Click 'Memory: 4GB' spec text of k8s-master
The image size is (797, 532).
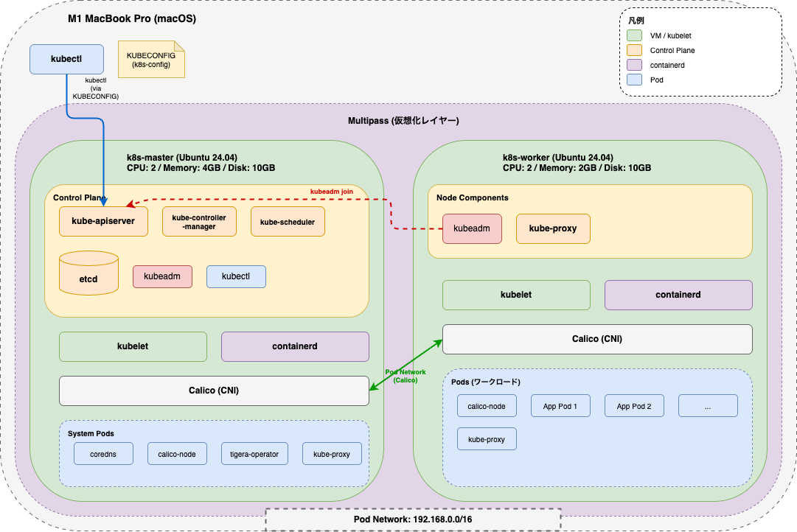(x=197, y=168)
